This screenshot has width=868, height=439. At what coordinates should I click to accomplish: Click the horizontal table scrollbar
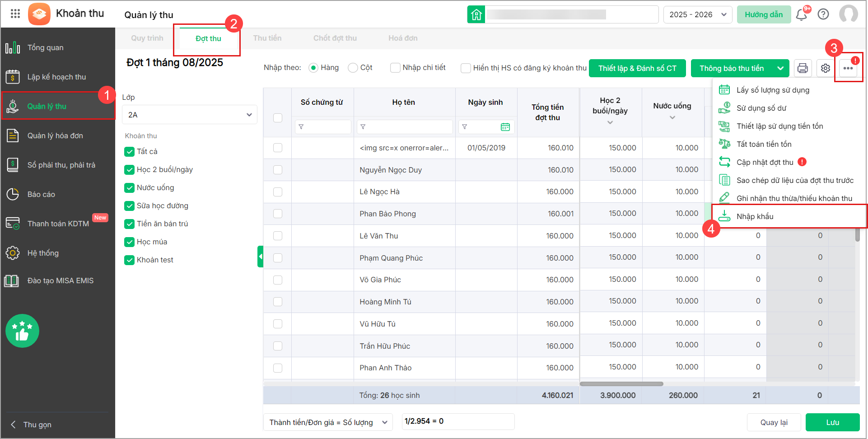click(621, 384)
